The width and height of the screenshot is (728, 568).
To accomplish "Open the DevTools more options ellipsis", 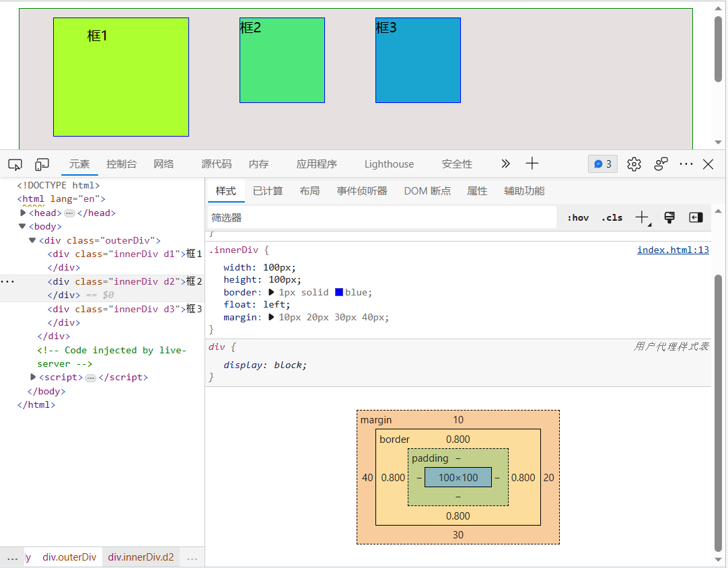I will [686, 164].
